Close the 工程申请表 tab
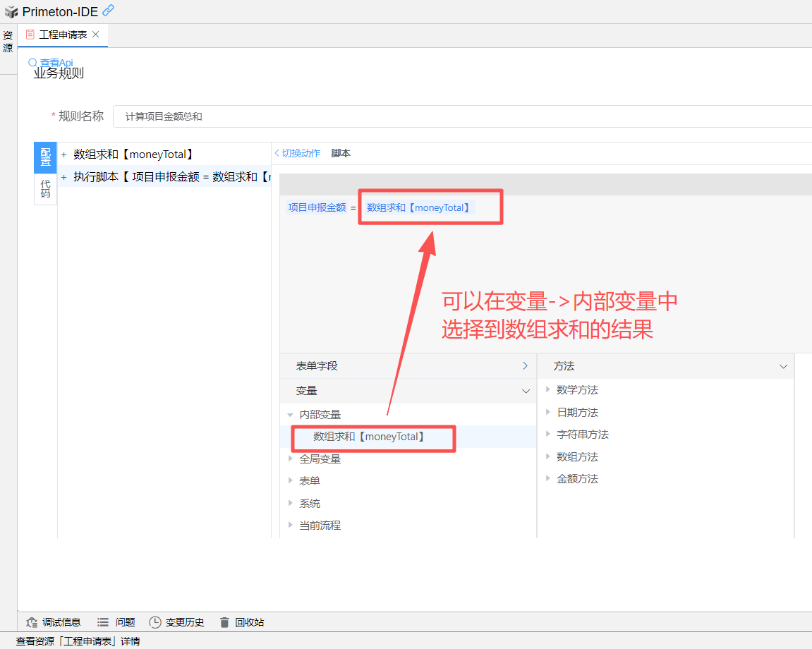Viewport: 812px width, 649px height. pyautogui.click(x=96, y=34)
